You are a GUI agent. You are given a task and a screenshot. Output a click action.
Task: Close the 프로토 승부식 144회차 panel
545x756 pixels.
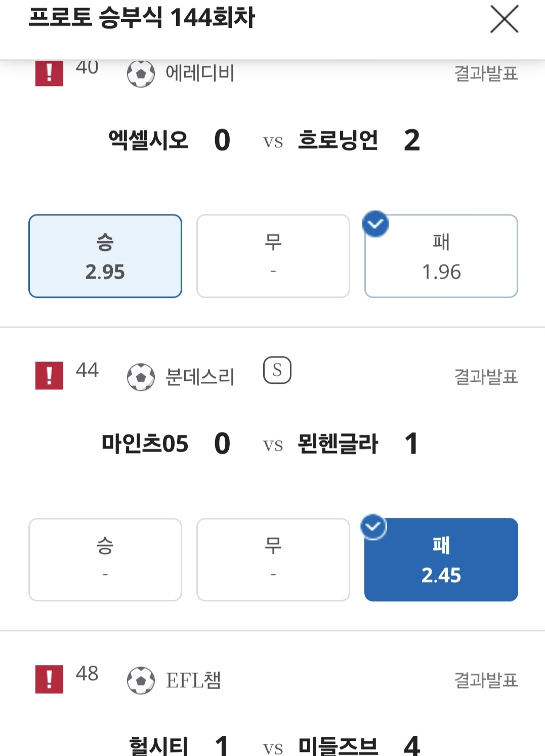pyautogui.click(x=504, y=19)
